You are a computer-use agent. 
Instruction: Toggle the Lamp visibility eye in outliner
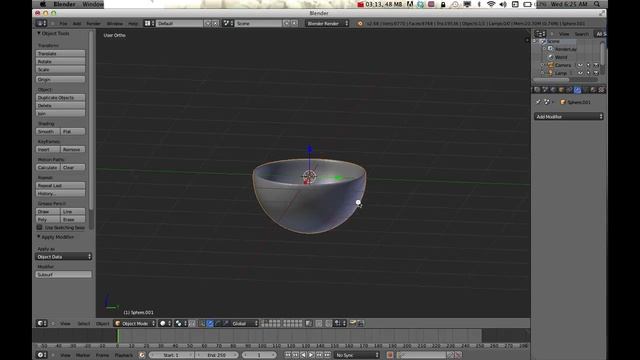pos(580,73)
